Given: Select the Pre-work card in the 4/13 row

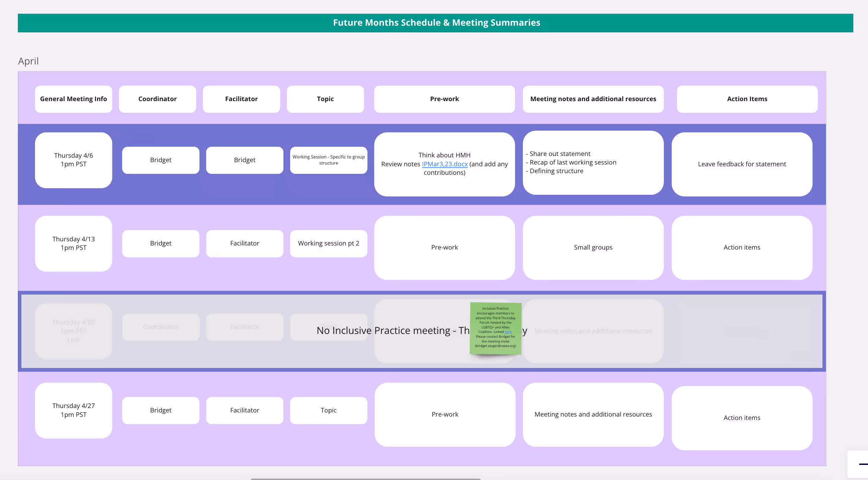Looking at the screenshot, I should pos(445,248).
